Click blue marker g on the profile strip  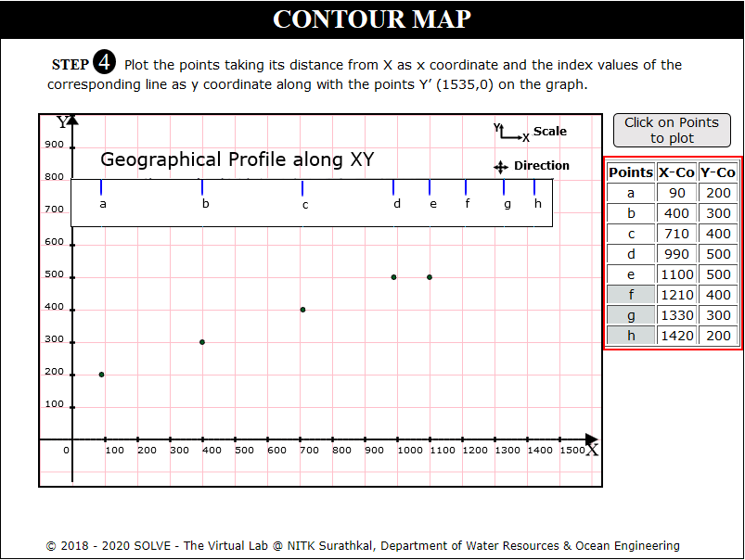coord(504,187)
